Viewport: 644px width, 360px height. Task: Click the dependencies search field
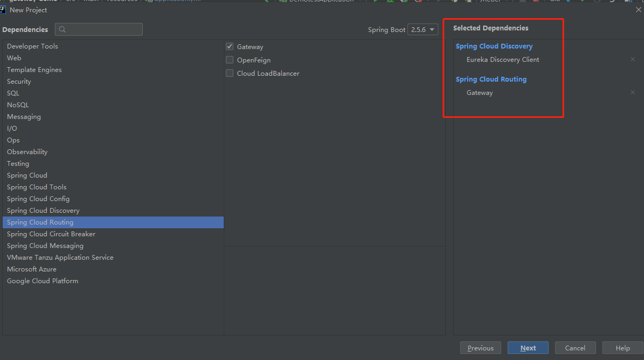tap(99, 29)
